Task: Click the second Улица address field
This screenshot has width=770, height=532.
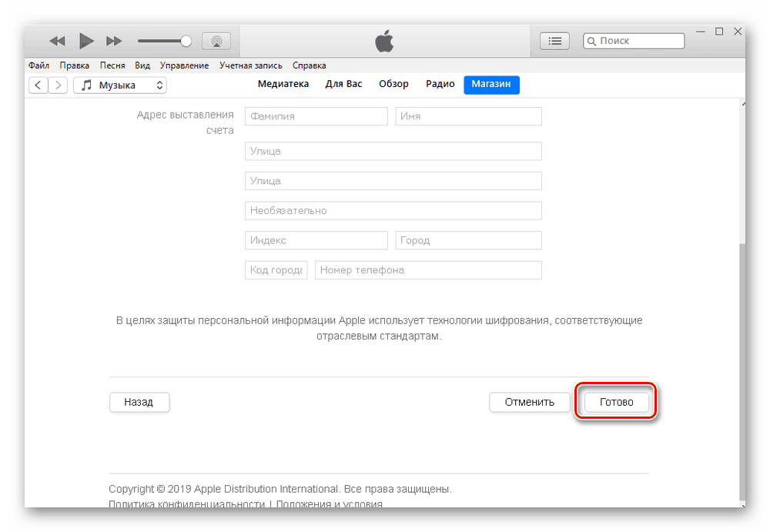Action: 393,181
